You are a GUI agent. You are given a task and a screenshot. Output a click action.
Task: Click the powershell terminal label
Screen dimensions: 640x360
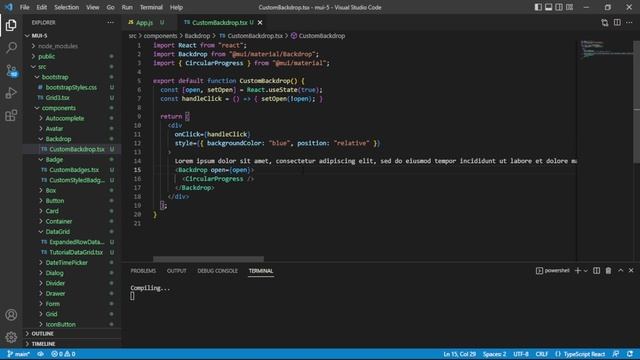point(553,271)
